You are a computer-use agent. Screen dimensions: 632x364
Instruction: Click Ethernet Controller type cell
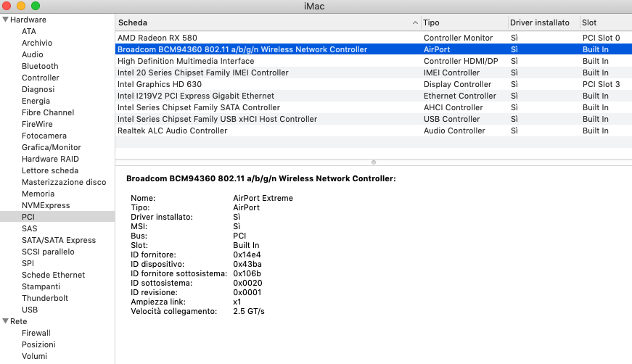tap(460, 96)
